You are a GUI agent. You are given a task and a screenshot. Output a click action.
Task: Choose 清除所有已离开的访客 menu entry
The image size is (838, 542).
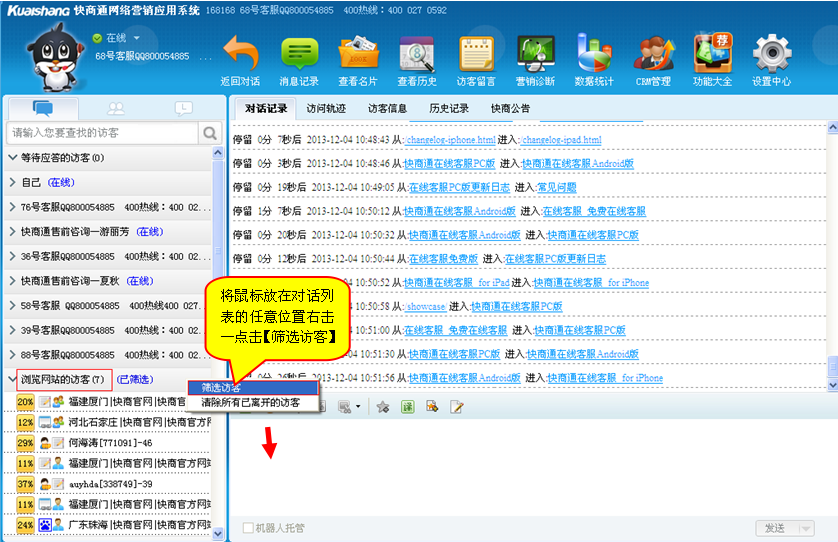(x=250, y=402)
